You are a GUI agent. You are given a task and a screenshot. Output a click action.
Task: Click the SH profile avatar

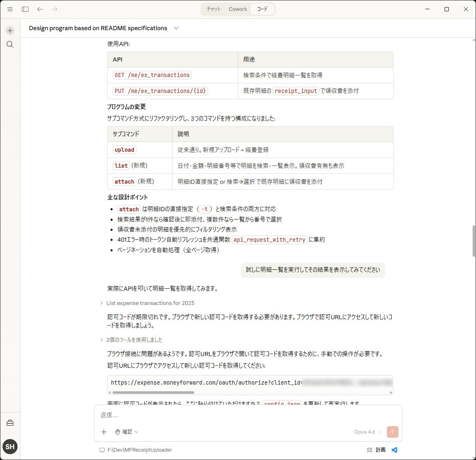coord(10,447)
